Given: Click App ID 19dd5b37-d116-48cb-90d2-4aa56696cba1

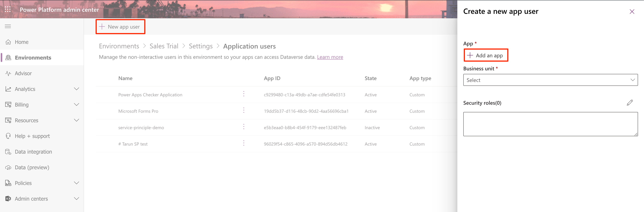Looking at the screenshot, I should tap(306, 111).
